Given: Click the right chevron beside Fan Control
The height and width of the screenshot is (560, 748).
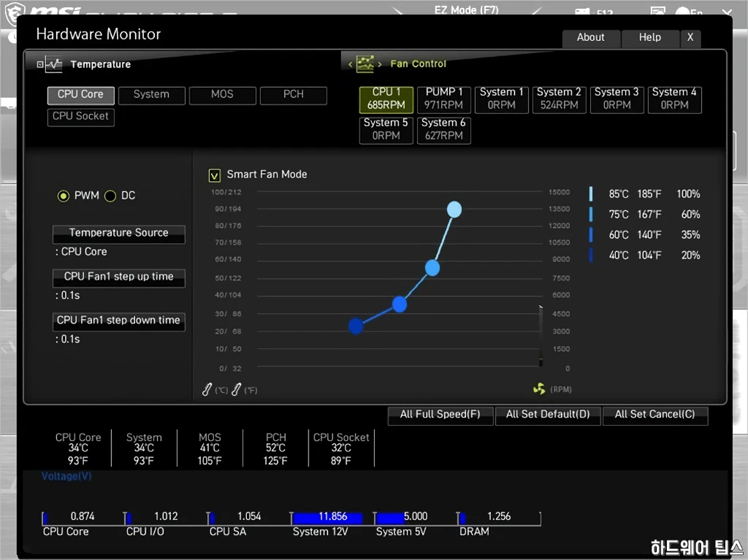Looking at the screenshot, I should pos(380,64).
